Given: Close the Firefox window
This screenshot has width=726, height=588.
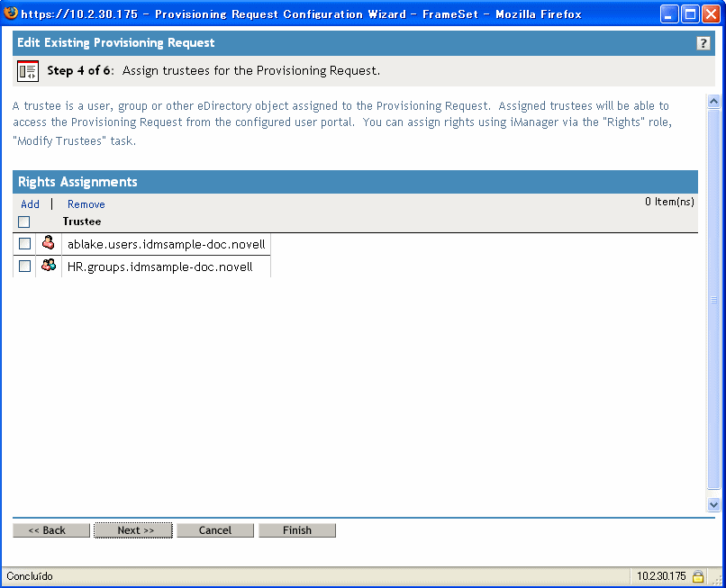Looking at the screenshot, I should click(712, 14).
